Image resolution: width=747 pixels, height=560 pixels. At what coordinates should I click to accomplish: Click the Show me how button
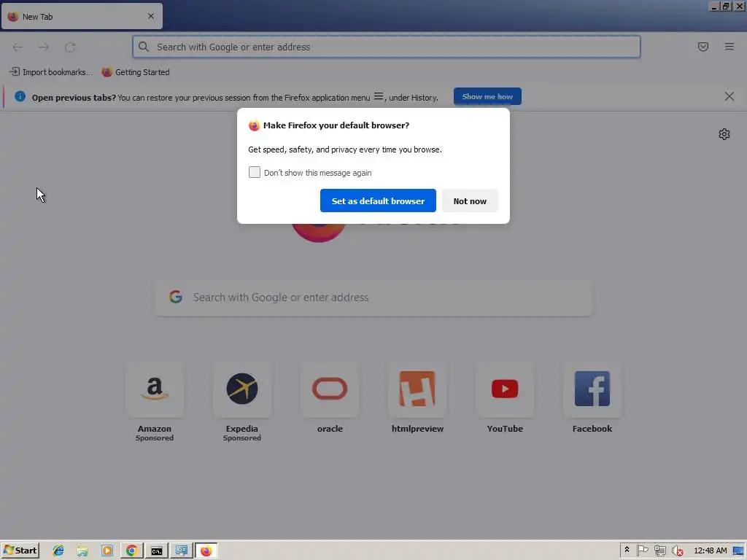[x=487, y=97]
